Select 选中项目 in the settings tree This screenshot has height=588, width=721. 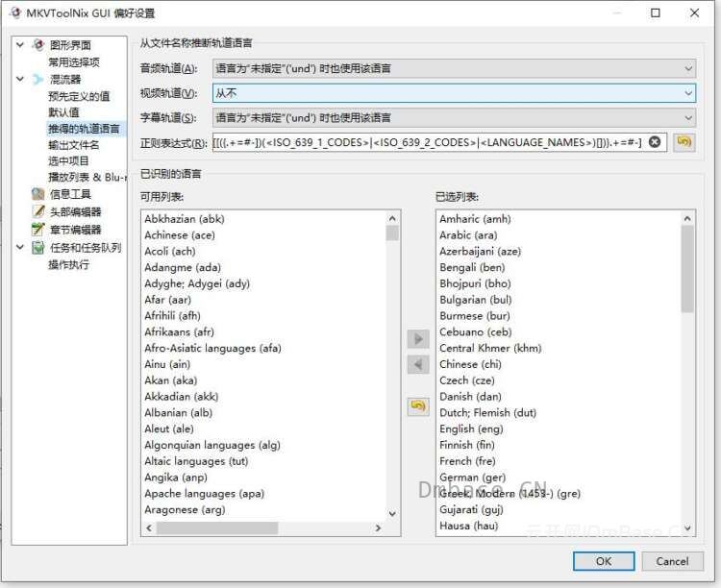(68, 160)
